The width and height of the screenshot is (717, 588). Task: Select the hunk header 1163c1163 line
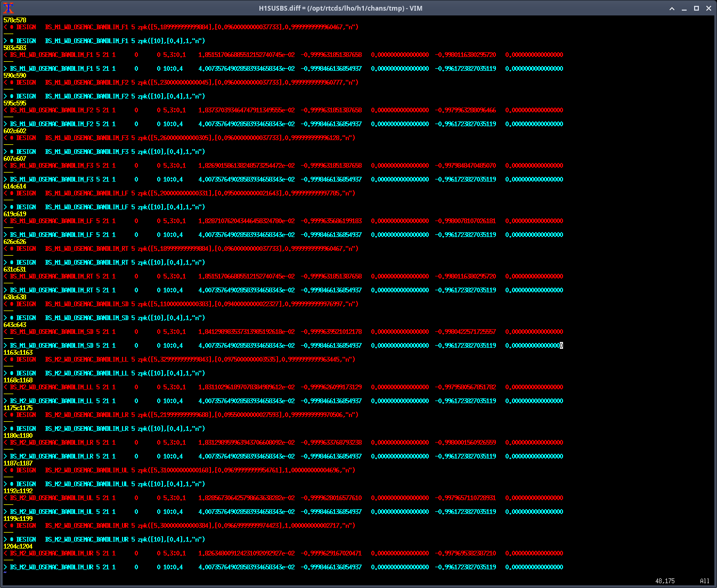[18, 353]
